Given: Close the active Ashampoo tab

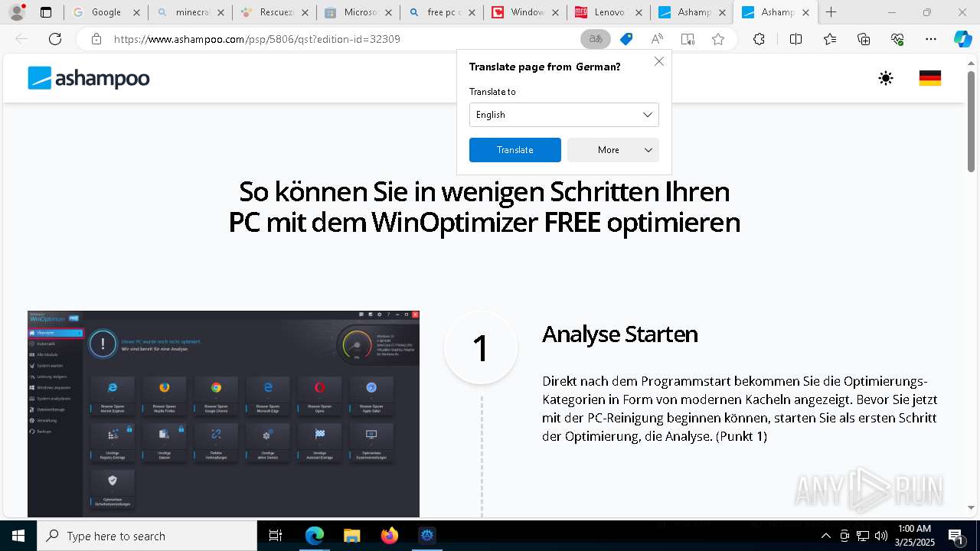Looking at the screenshot, I should tap(805, 12).
